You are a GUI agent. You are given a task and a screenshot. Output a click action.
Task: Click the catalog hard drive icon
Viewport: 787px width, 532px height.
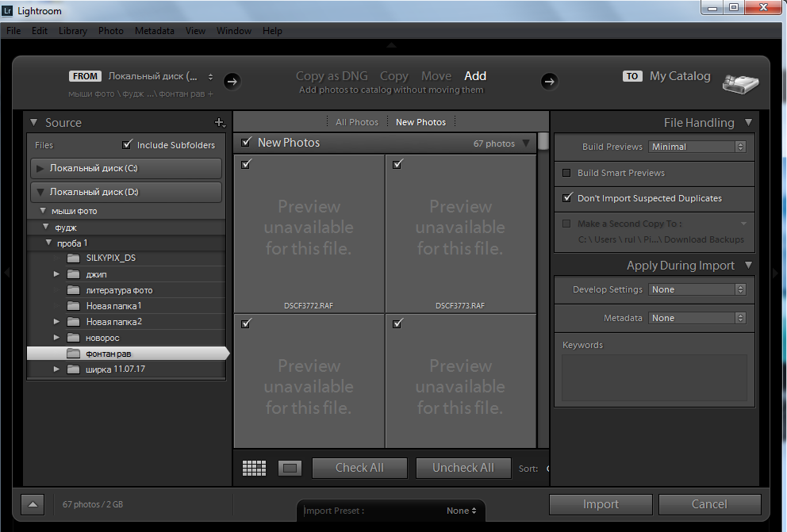[740, 83]
